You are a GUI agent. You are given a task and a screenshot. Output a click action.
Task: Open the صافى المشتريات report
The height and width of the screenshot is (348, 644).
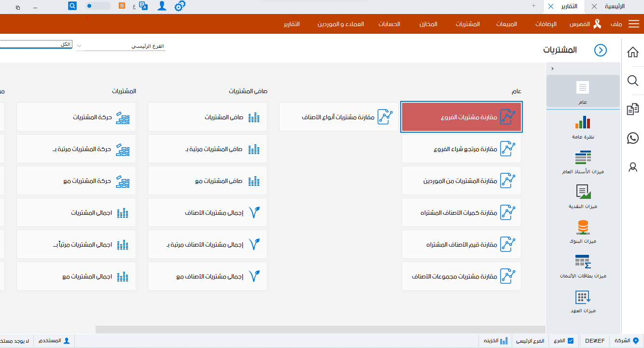(207, 117)
